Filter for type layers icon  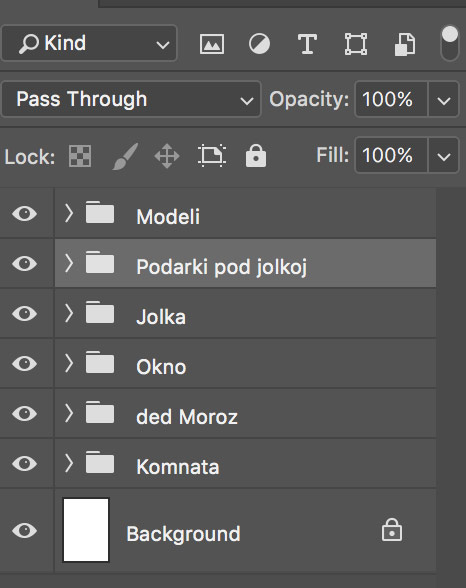pyautogui.click(x=307, y=44)
